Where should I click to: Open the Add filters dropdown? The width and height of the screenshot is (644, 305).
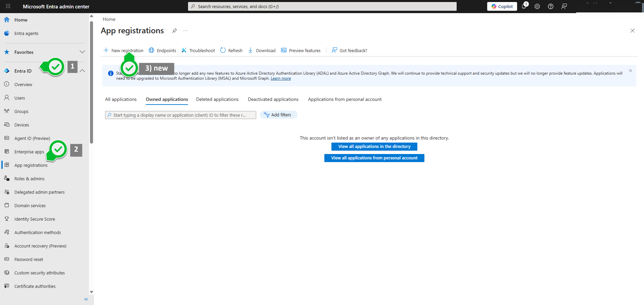click(278, 115)
